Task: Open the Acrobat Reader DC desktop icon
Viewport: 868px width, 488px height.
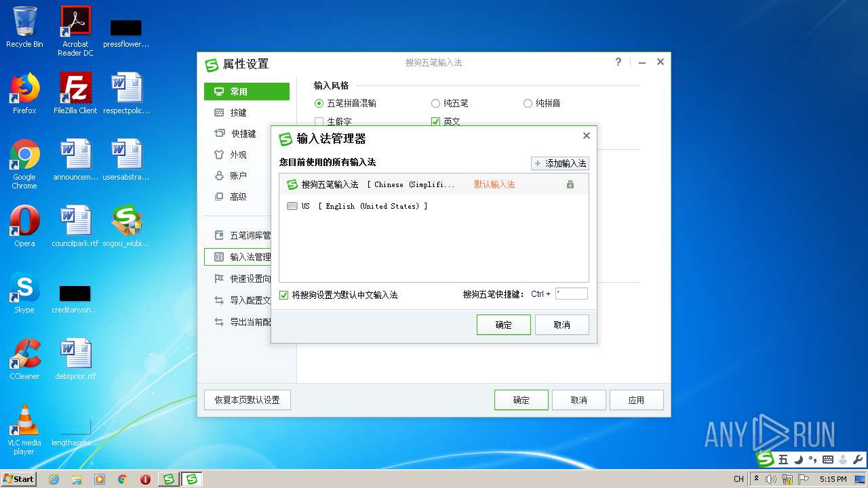Action: (x=75, y=31)
